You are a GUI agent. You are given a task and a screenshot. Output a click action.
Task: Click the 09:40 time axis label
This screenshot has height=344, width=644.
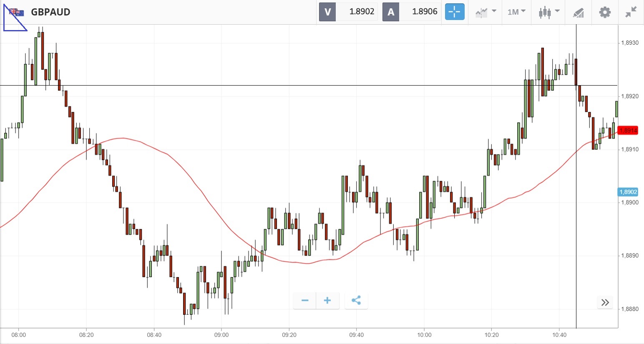pyautogui.click(x=357, y=335)
